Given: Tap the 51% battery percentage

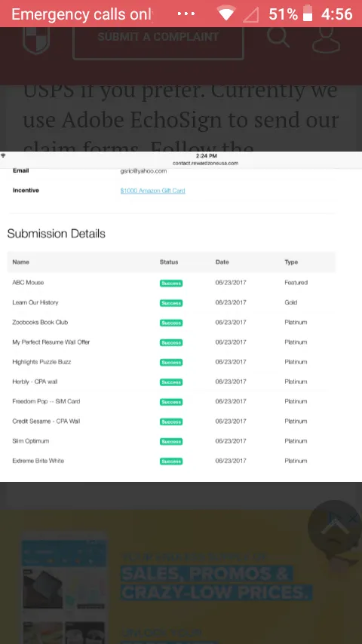Looking at the screenshot, I should coord(283,14).
